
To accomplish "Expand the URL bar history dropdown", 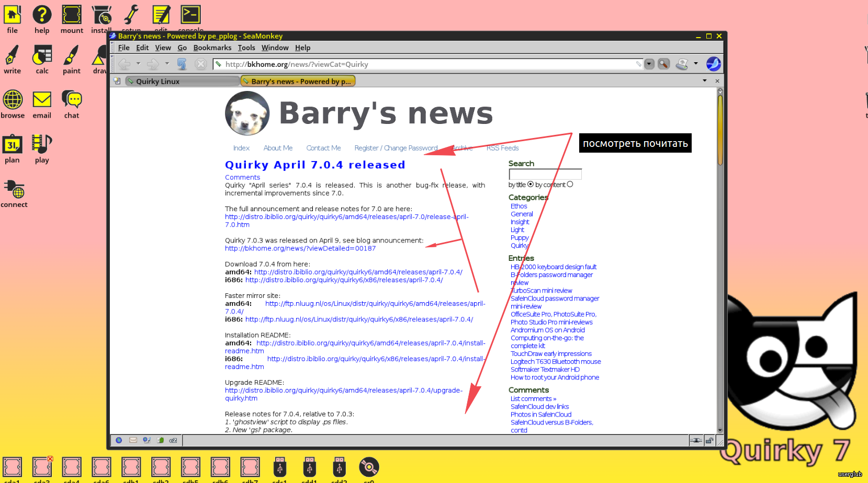I will [x=649, y=64].
